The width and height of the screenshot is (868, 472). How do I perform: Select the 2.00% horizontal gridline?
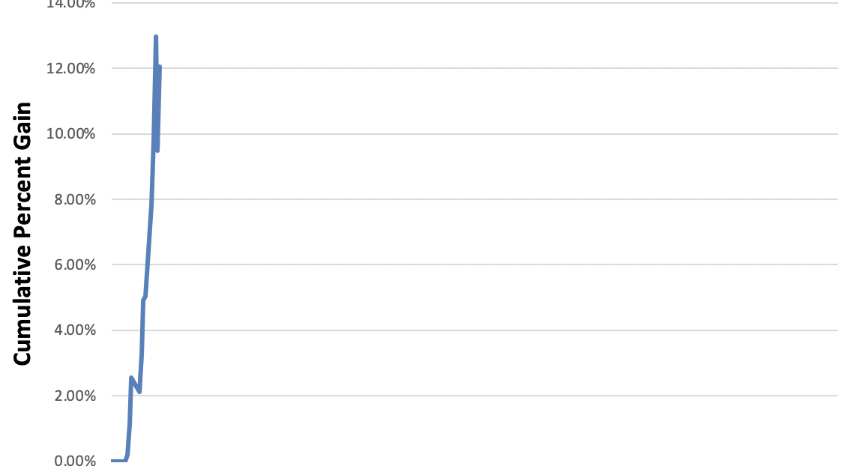tap(495, 395)
